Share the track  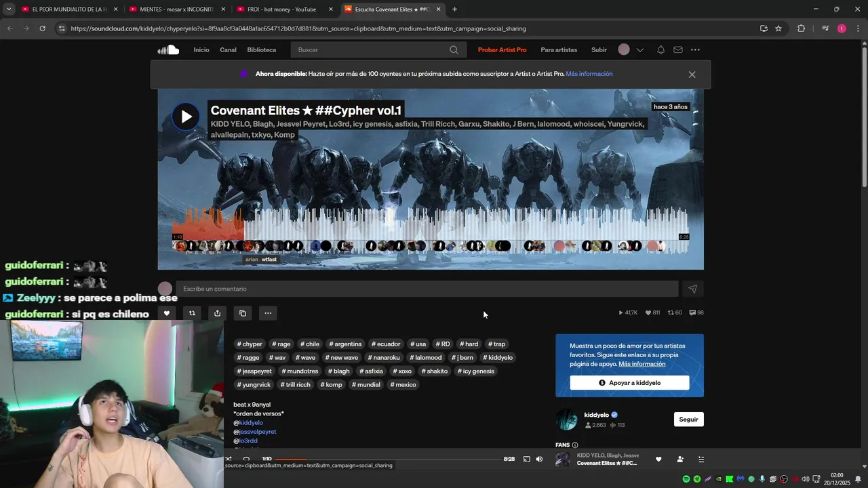[x=217, y=313]
